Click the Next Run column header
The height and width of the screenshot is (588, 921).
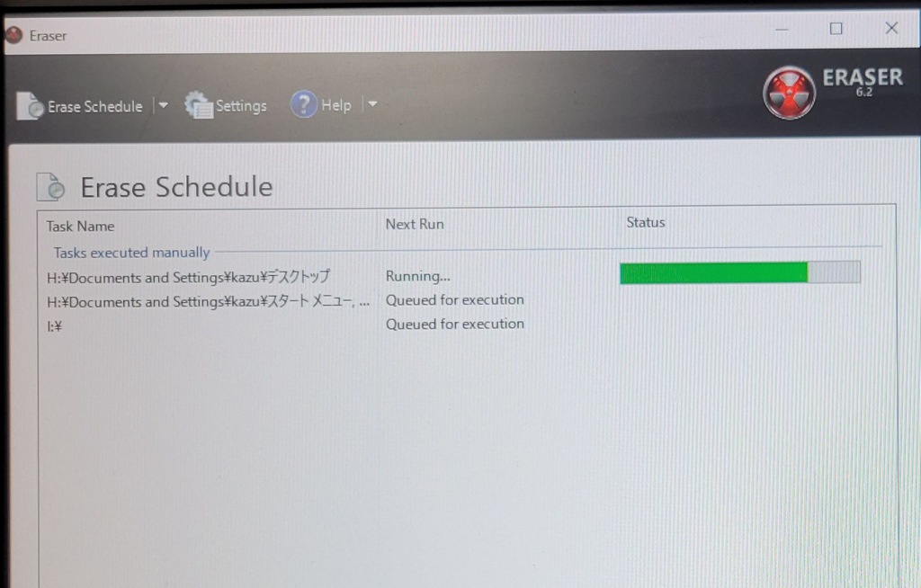click(415, 224)
